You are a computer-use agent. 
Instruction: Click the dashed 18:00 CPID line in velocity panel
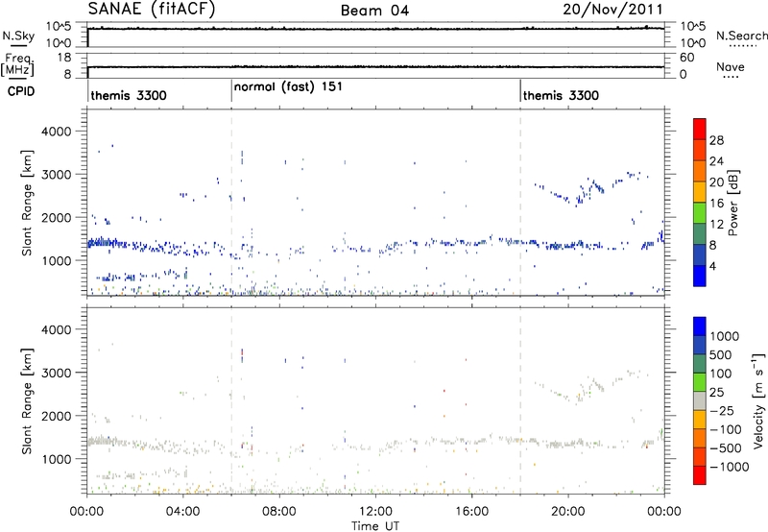click(x=520, y=400)
